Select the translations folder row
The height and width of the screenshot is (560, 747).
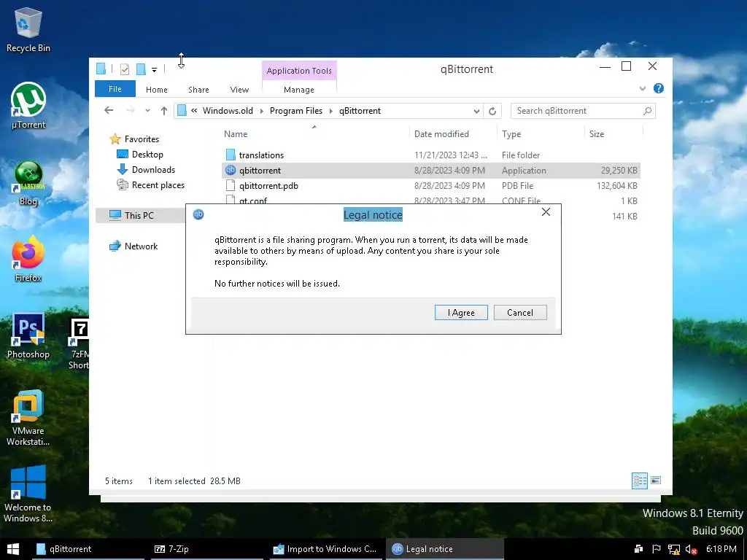(430, 155)
